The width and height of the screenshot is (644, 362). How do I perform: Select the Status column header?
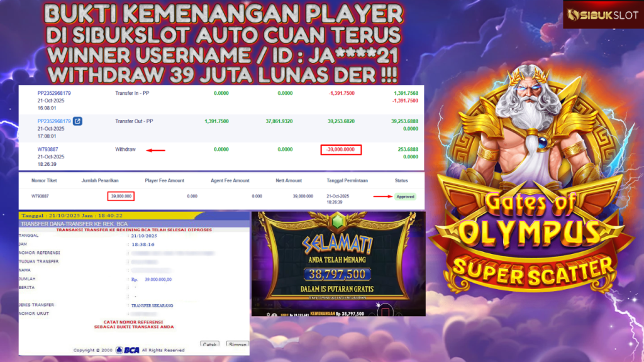pyautogui.click(x=401, y=180)
